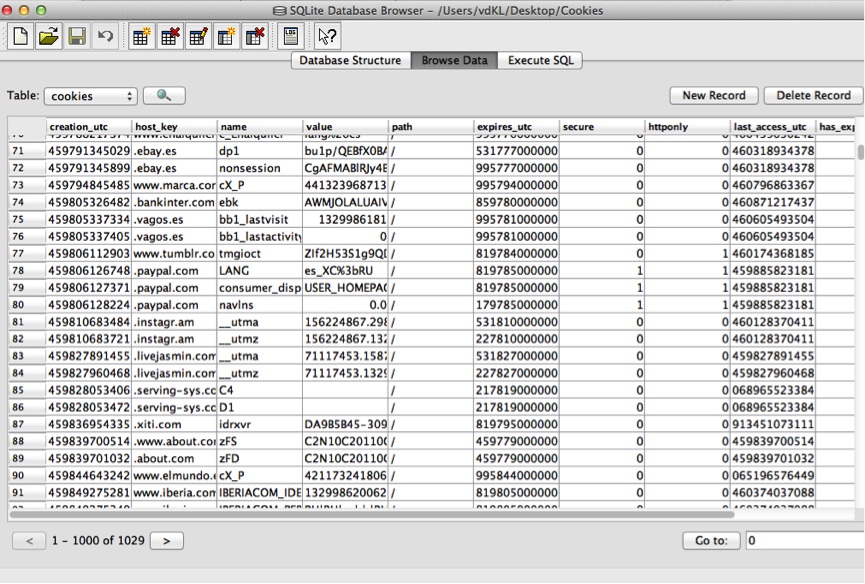Viewport: 865px width, 584px height.
Task: Click the name column header
Action: pyautogui.click(x=260, y=126)
